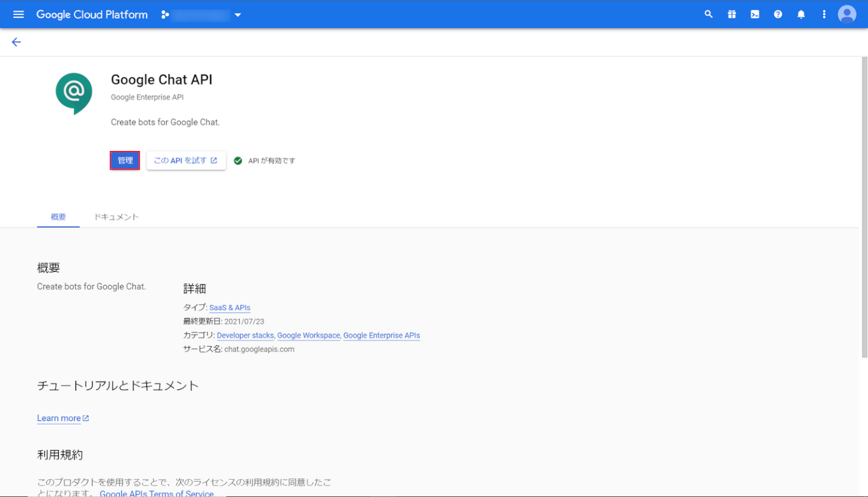View notifications bell icon
The image size is (868, 497).
801,14
